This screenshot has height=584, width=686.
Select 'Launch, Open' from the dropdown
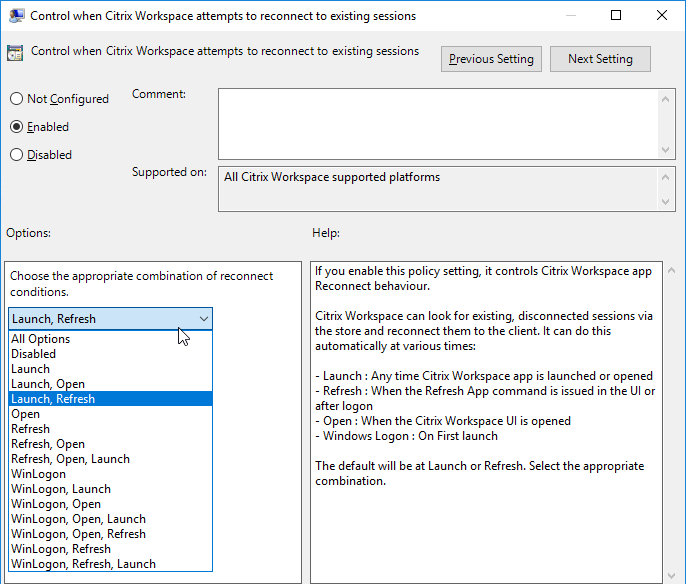coord(110,384)
